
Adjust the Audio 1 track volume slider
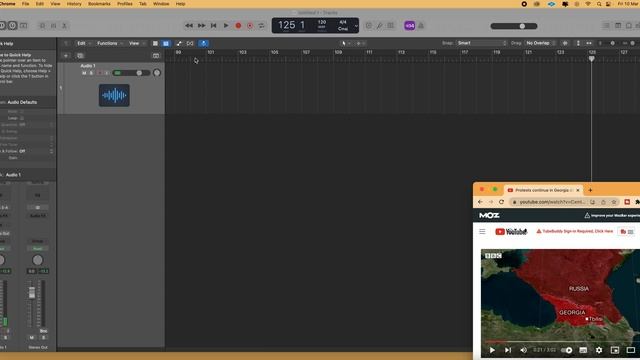(x=131, y=73)
